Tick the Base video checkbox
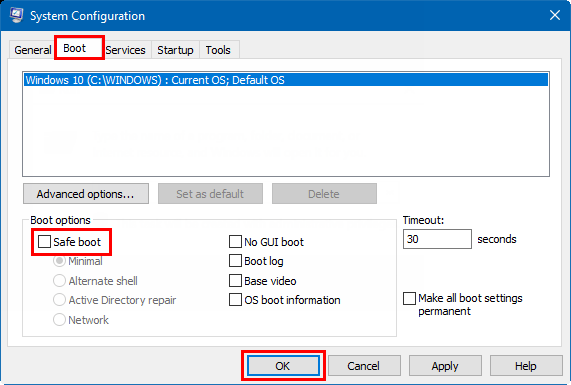 point(235,280)
